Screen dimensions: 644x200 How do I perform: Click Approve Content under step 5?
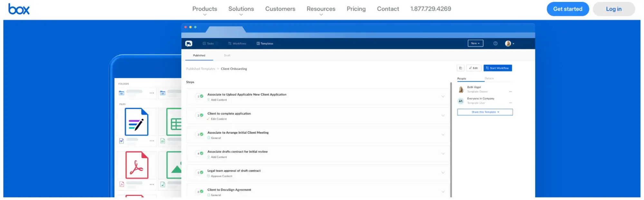click(220, 176)
